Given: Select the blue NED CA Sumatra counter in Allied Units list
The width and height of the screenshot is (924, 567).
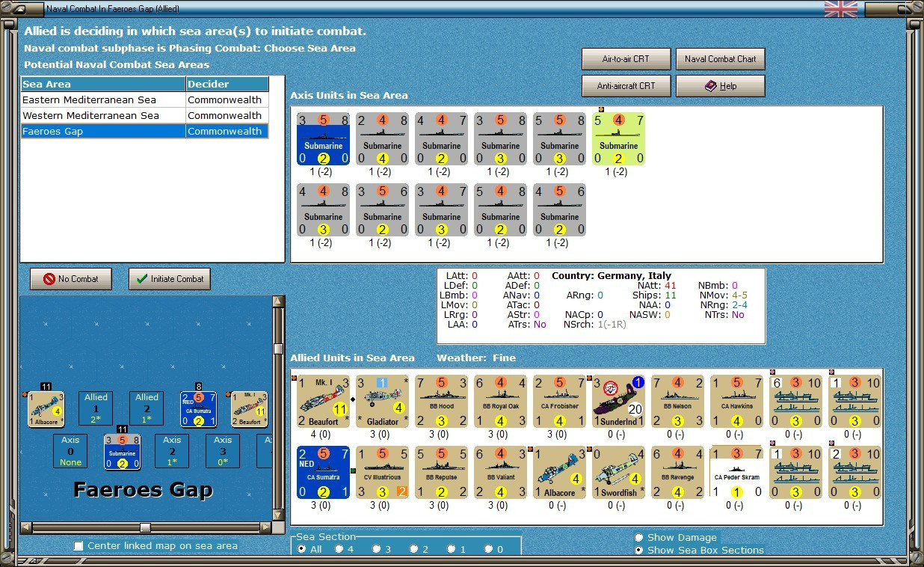Looking at the screenshot, I should pyautogui.click(x=323, y=472).
